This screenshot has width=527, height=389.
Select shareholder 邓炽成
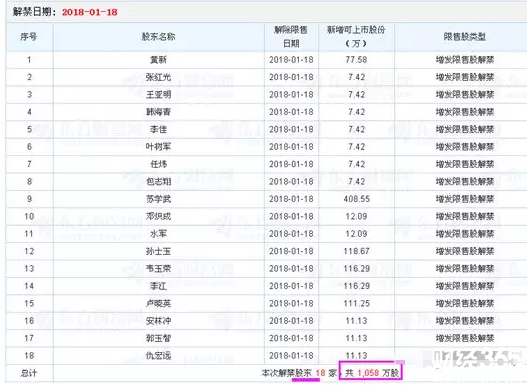[158, 217]
